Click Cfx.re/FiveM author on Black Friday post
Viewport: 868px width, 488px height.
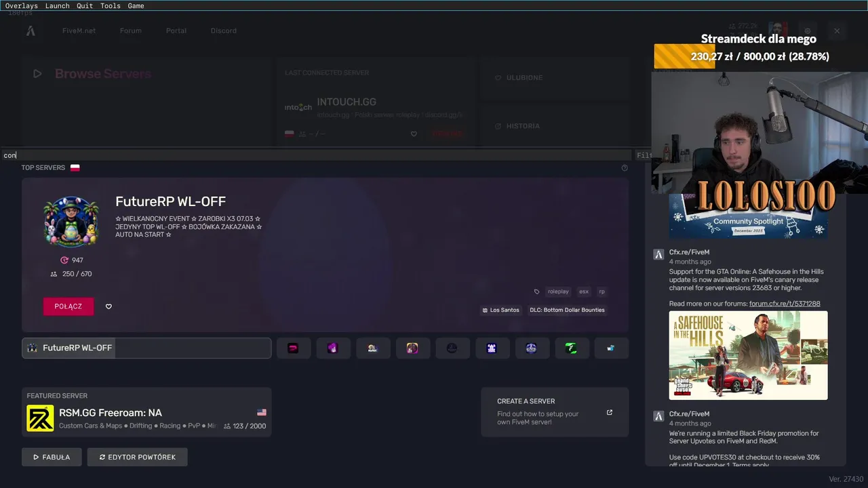pyautogui.click(x=689, y=414)
